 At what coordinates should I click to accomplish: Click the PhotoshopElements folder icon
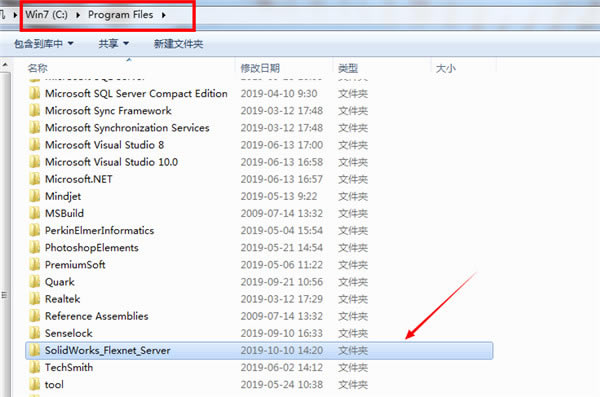pyautogui.click(x=34, y=247)
